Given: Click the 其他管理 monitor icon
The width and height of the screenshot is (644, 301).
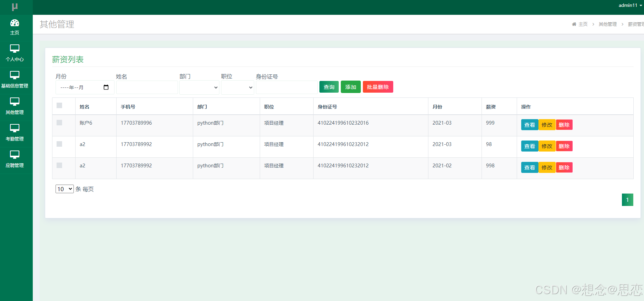Looking at the screenshot, I should point(14,102).
